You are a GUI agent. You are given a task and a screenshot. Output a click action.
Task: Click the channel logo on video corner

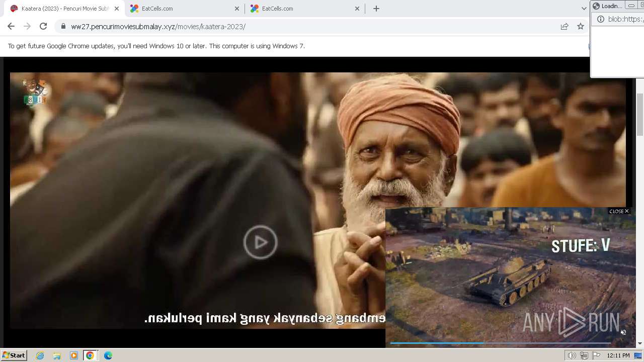(x=35, y=92)
